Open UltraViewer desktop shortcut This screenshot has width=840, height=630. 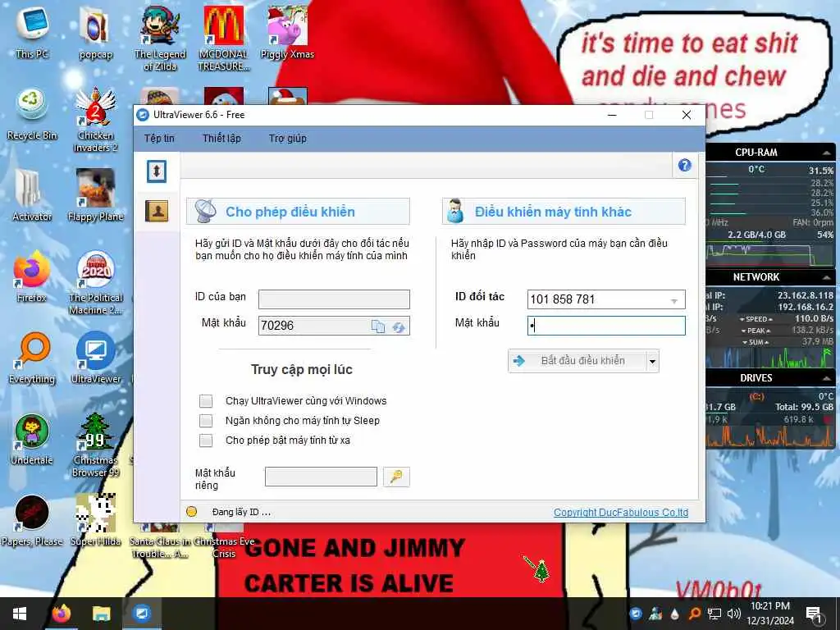tap(95, 358)
